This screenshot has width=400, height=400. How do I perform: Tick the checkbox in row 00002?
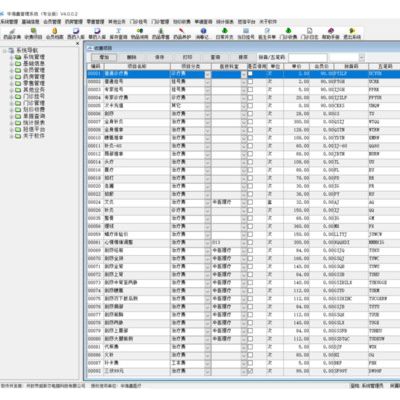250,82
